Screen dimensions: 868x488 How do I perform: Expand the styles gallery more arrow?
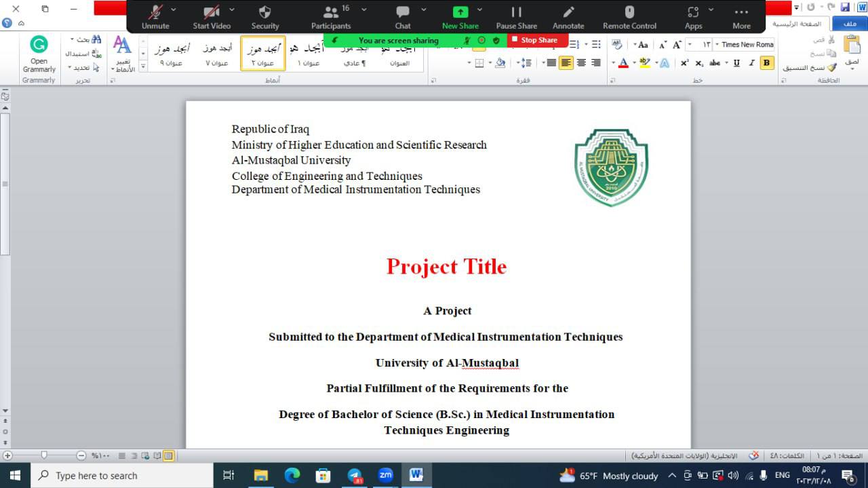pos(143,67)
